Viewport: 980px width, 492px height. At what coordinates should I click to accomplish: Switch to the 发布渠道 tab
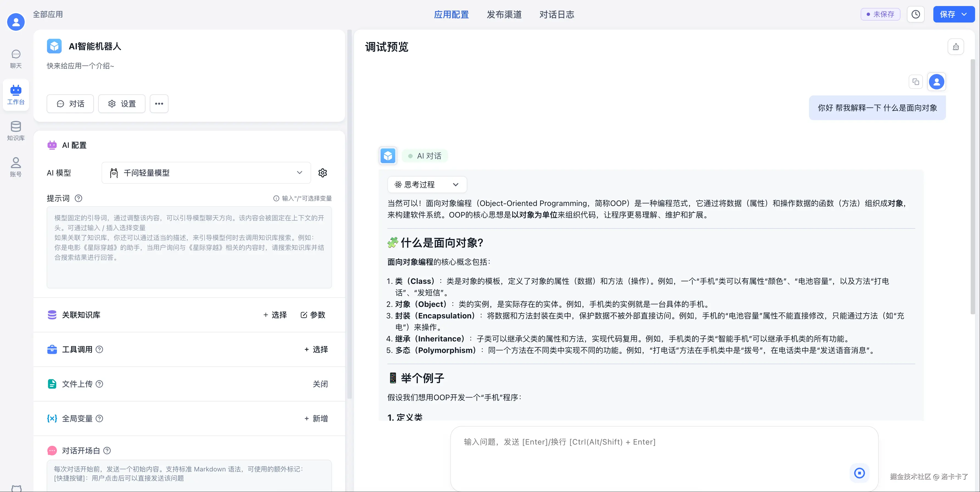click(x=504, y=15)
